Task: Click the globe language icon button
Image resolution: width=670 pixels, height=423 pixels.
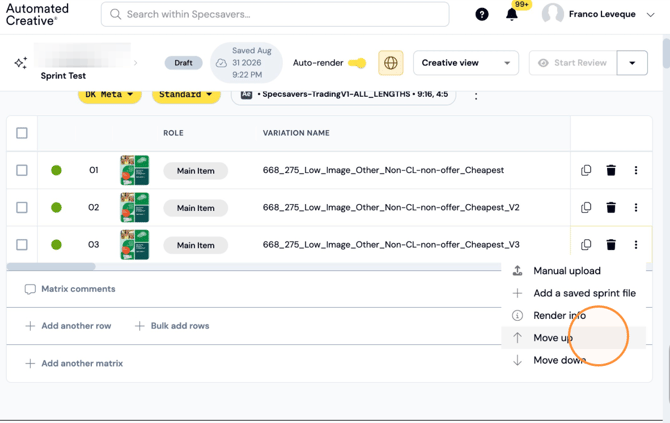Action: (x=391, y=63)
